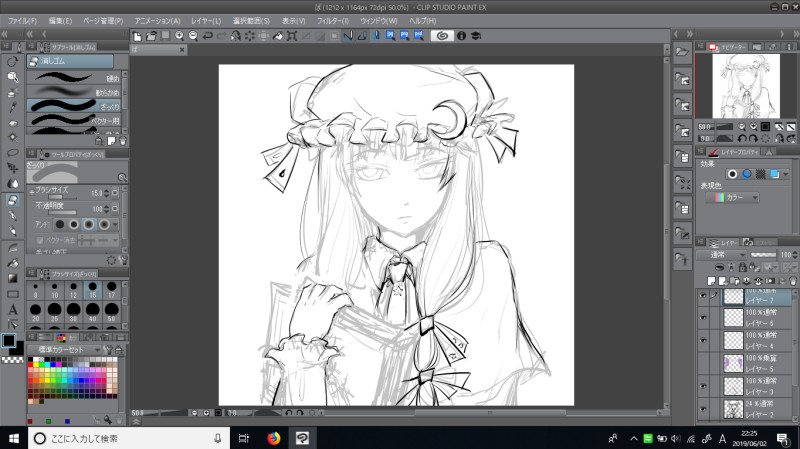
Task: Hide layer 2 via its eye icon
Action: tap(704, 409)
